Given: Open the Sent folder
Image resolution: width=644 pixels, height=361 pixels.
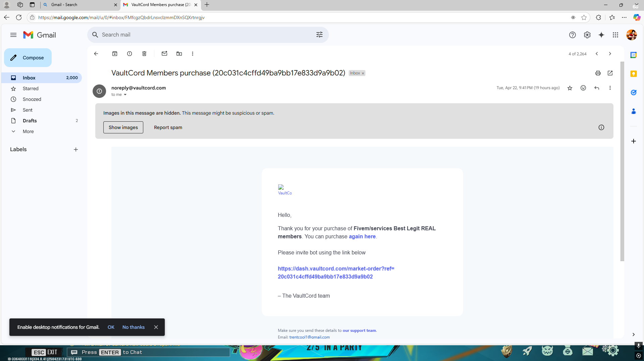Looking at the screenshot, I should (28, 110).
